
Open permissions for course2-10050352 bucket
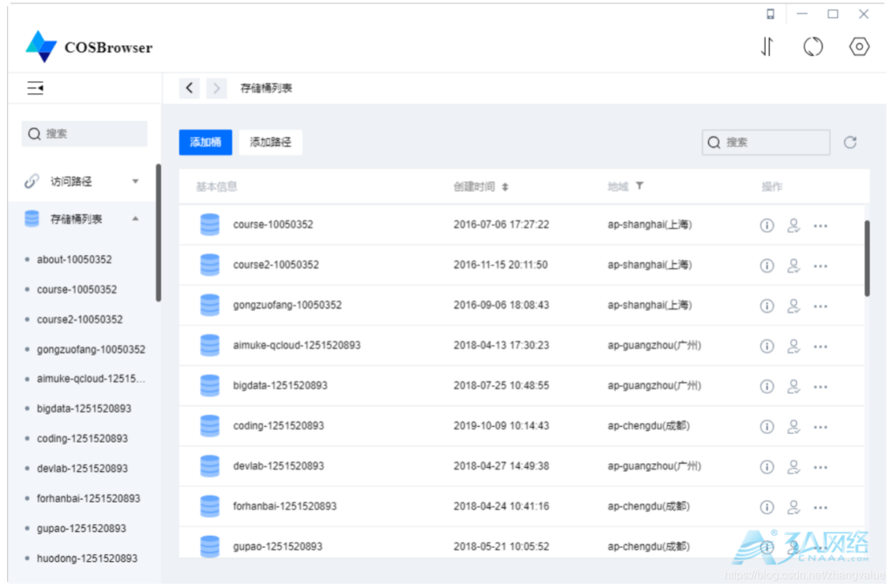pos(794,266)
